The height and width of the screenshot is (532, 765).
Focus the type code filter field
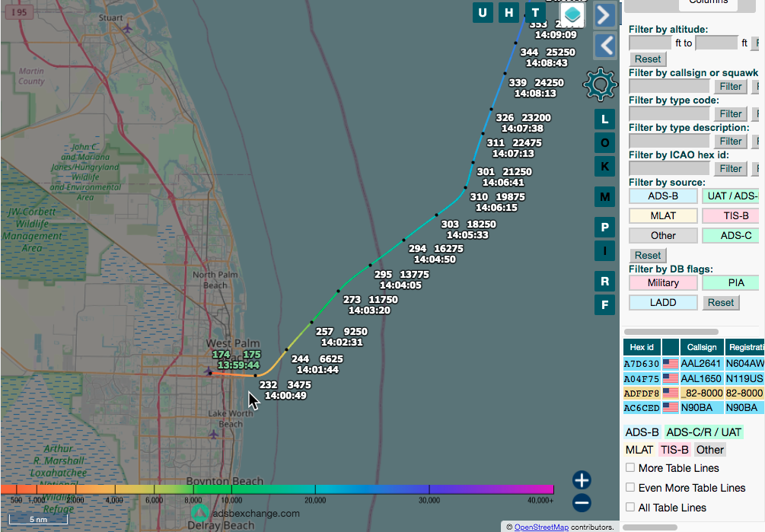(669, 113)
